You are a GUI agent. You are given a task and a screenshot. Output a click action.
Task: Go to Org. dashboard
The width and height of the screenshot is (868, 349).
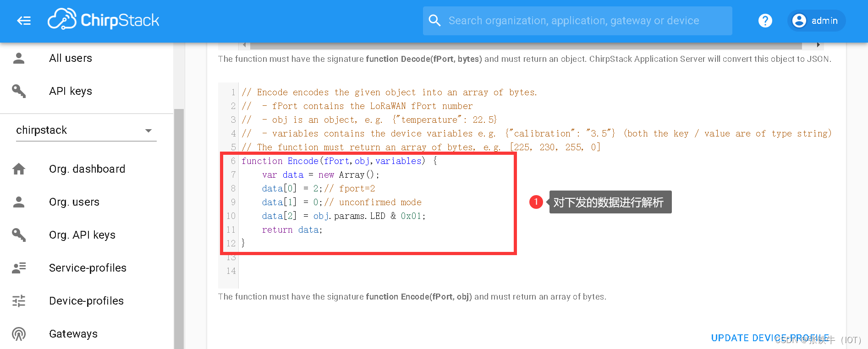click(x=87, y=169)
